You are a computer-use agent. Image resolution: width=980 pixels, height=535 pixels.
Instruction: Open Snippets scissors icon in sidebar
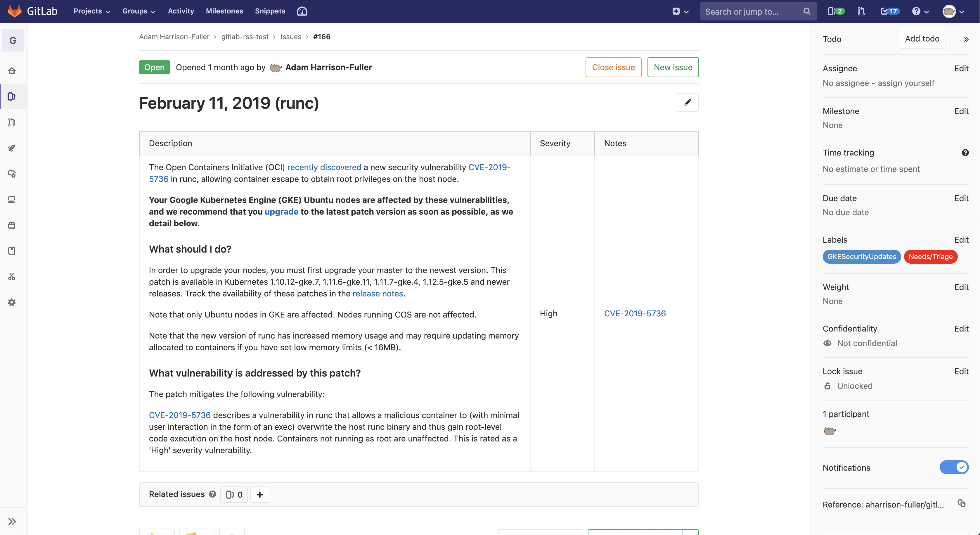pyautogui.click(x=12, y=277)
